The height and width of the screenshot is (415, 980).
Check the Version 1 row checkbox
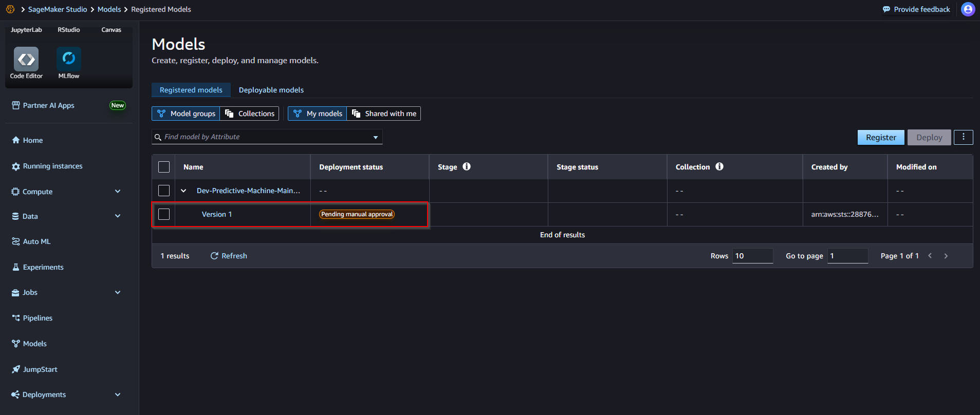[x=164, y=214]
